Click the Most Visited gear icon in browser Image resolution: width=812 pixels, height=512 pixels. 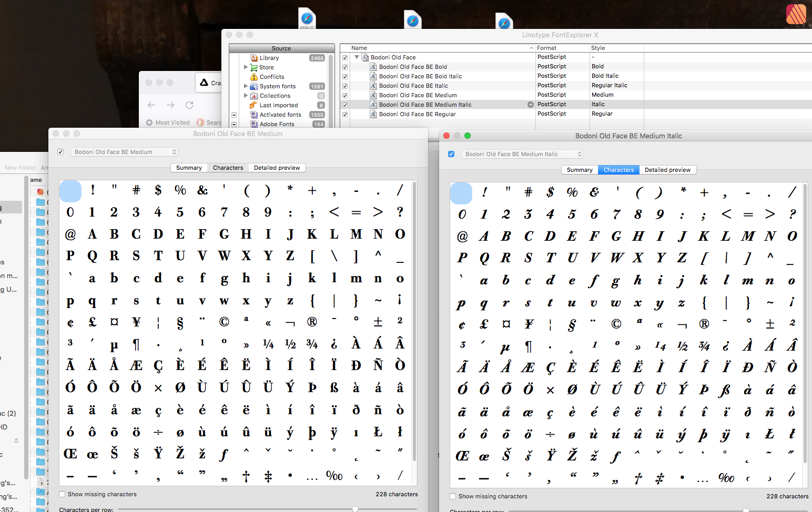149,122
